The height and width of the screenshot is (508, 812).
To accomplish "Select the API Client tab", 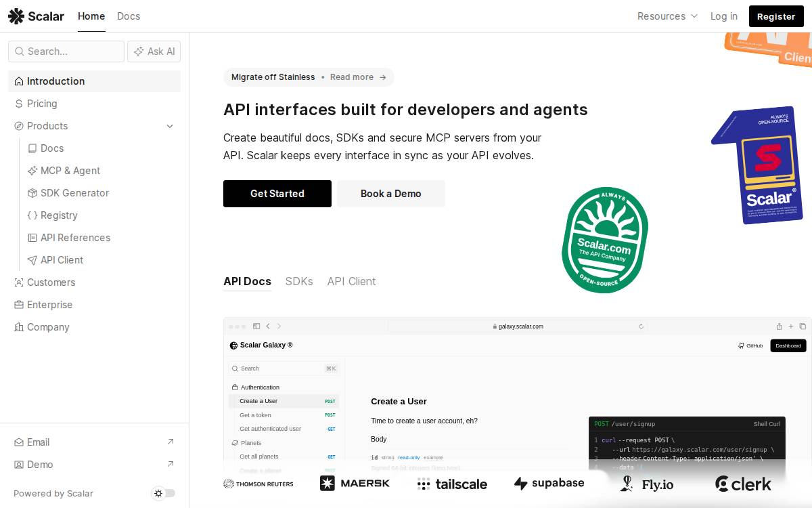I will click(x=351, y=281).
